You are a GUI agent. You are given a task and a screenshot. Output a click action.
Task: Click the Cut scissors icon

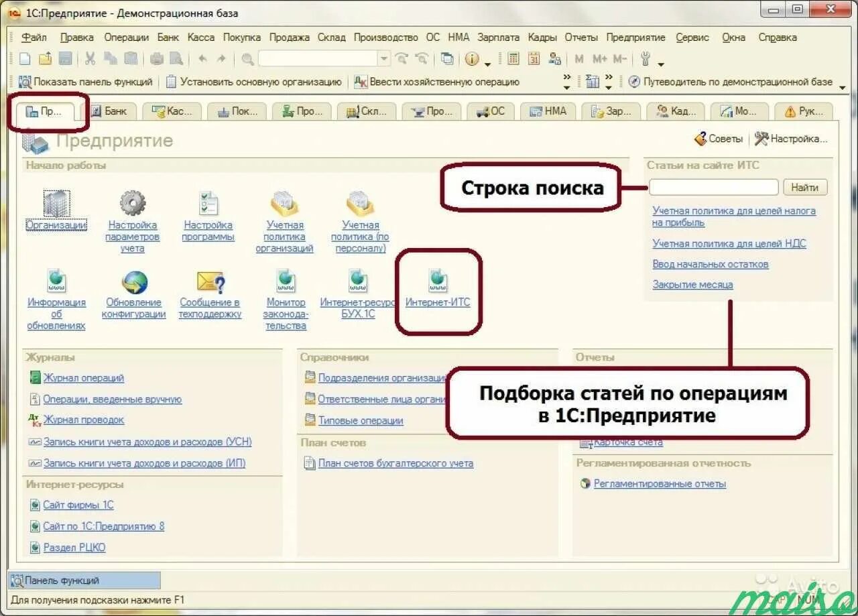coord(90,59)
